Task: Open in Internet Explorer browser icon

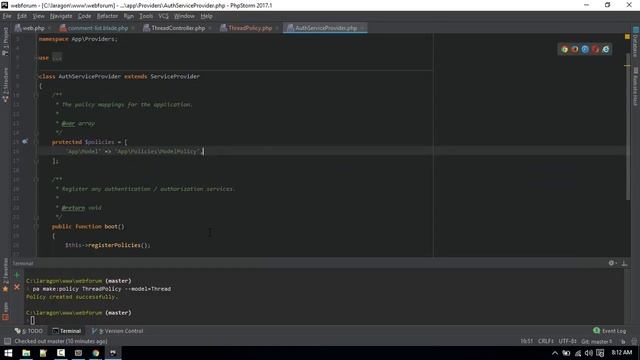Action: pos(606,49)
